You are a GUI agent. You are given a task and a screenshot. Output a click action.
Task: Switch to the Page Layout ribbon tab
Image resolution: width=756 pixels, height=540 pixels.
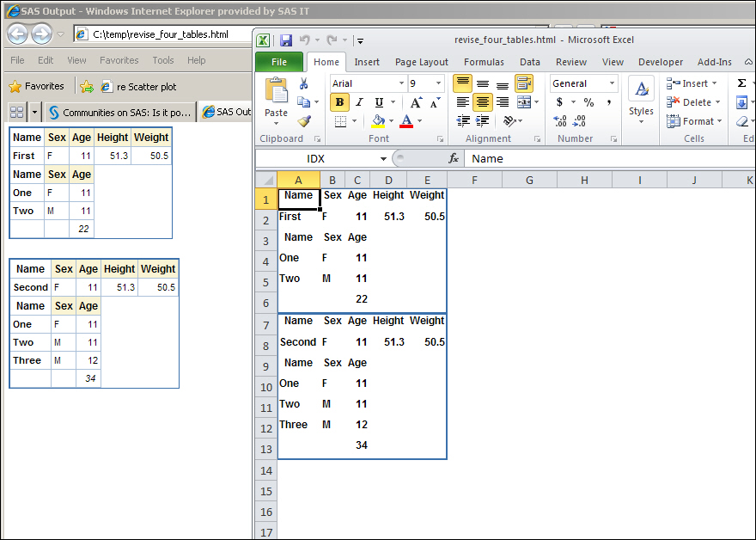pos(421,62)
